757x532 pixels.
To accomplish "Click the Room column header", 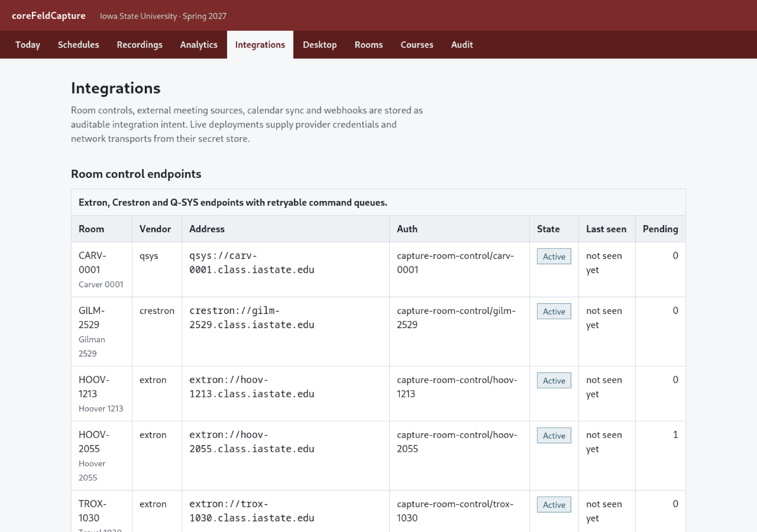I will [102, 229].
